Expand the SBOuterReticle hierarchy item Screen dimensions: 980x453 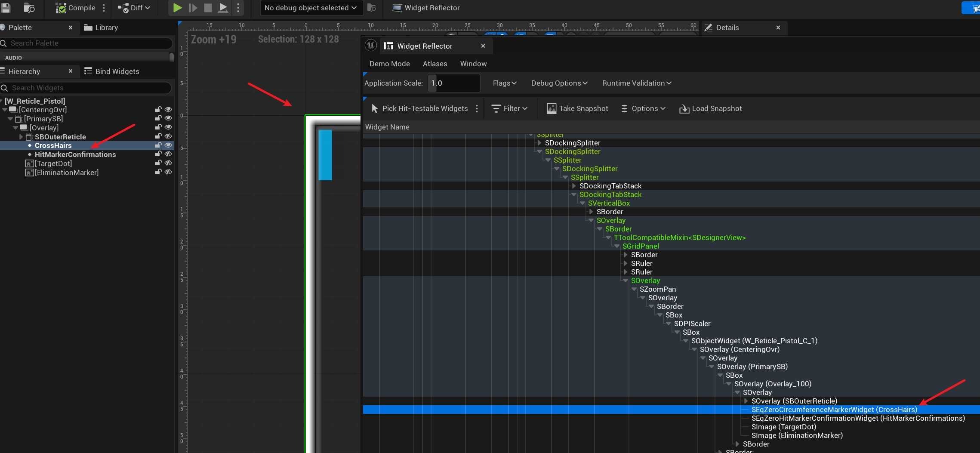[x=21, y=137]
